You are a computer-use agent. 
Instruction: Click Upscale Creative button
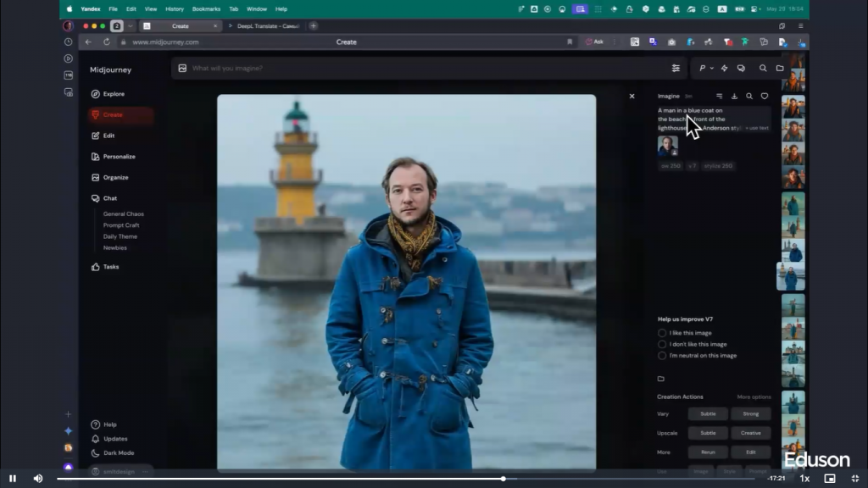pos(751,433)
